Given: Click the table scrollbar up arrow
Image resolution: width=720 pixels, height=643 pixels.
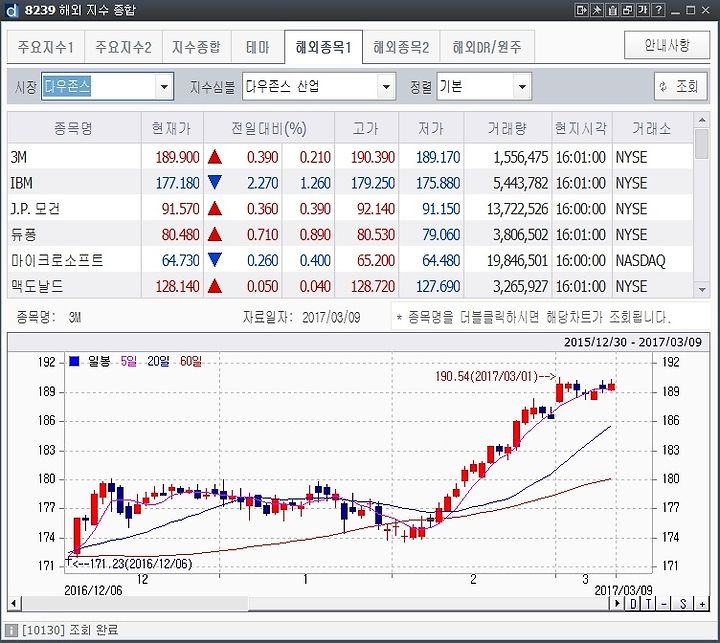Looking at the screenshot, I should pos(702,120).
